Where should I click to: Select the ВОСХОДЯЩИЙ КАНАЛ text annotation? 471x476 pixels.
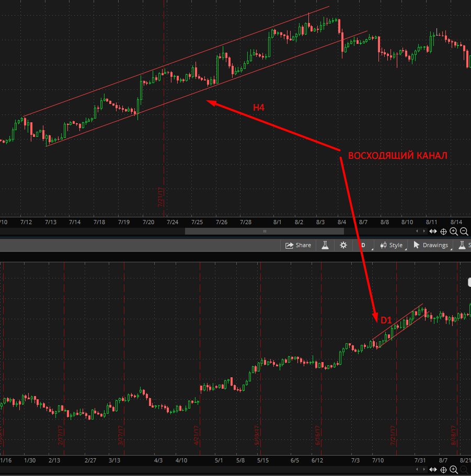click(397, 156)
